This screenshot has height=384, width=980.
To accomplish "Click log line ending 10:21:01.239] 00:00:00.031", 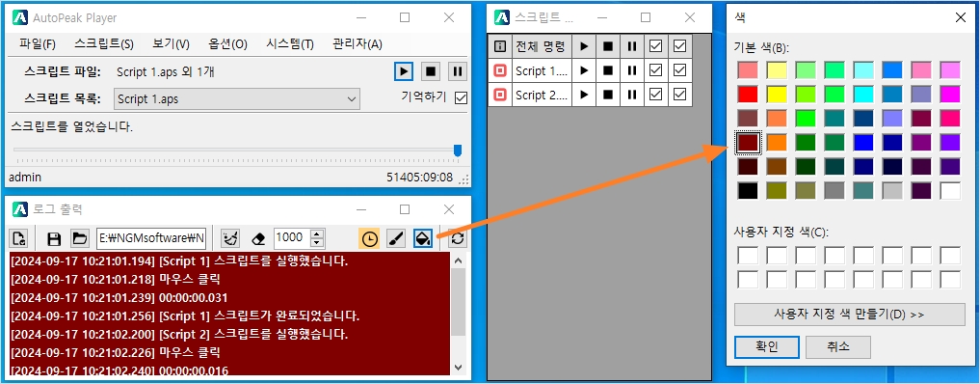I will 119,298.
